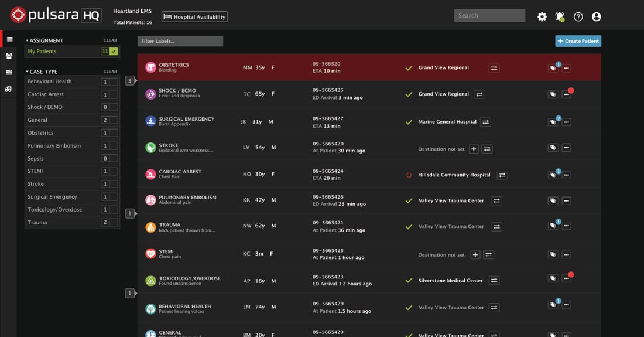Image resolution: width=644 pixels, height=337 pixels.
Task: Uncheck the My Patients checkbox
Action: 114,52
